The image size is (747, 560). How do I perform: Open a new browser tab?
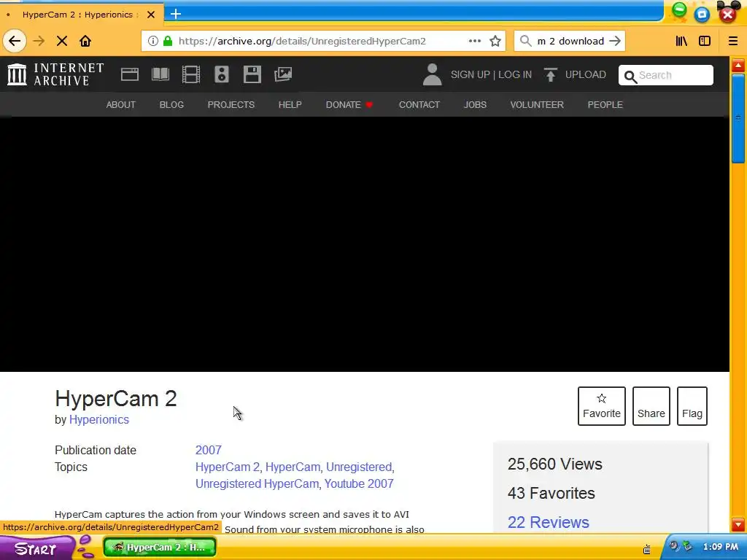176,15
